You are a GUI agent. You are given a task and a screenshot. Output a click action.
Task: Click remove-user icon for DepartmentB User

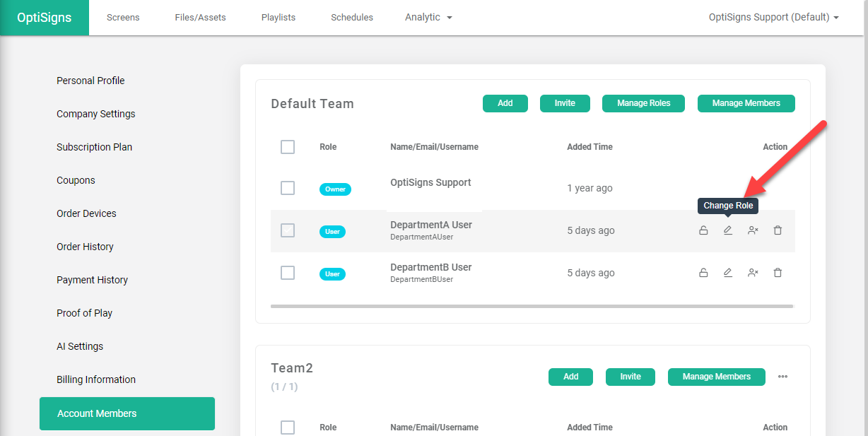[753, 273]
